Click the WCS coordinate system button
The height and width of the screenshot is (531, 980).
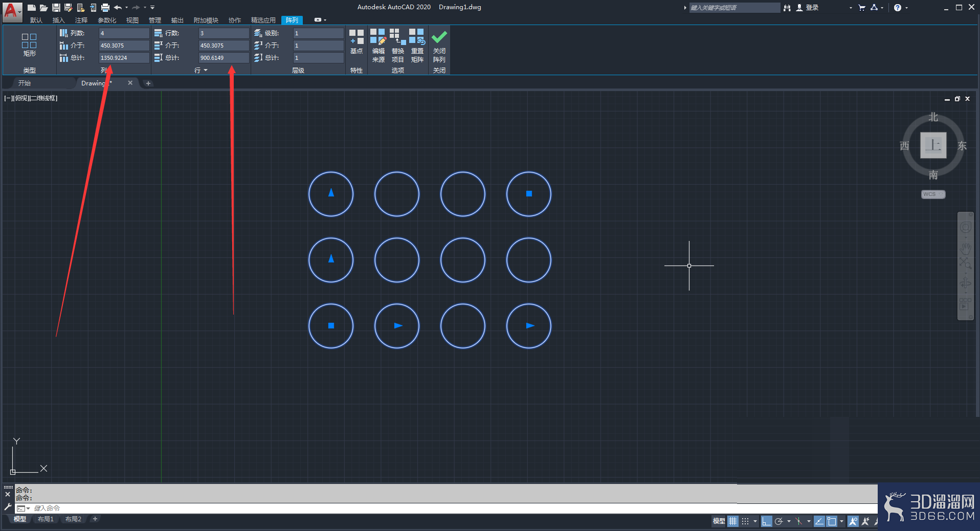click(933, 194)
